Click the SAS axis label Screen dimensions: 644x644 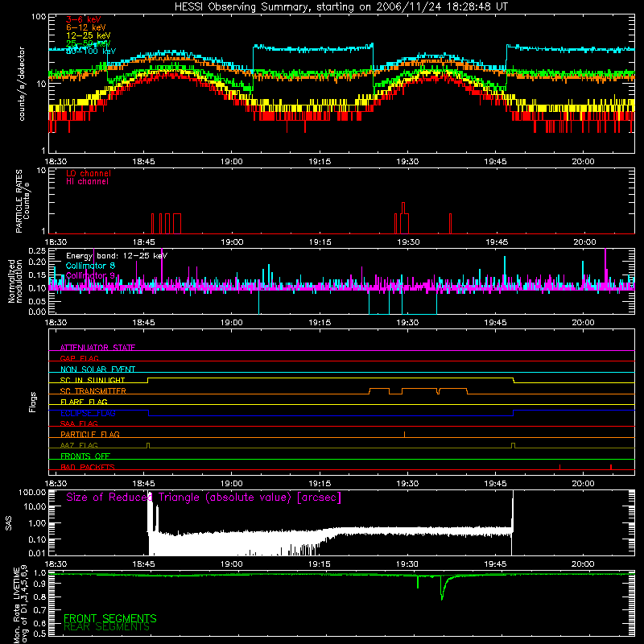tap(9, 523)
